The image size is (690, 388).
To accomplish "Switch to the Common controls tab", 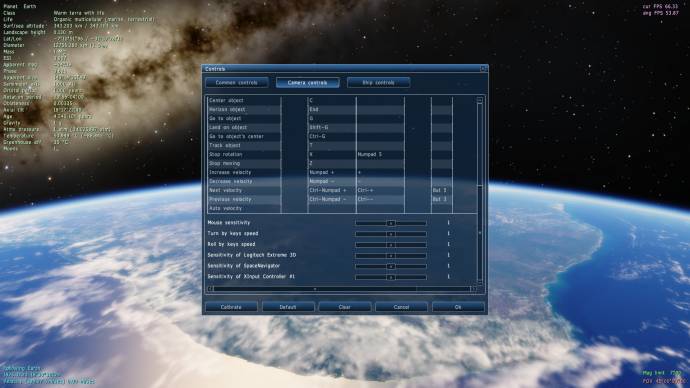I will tap(237, 83).
